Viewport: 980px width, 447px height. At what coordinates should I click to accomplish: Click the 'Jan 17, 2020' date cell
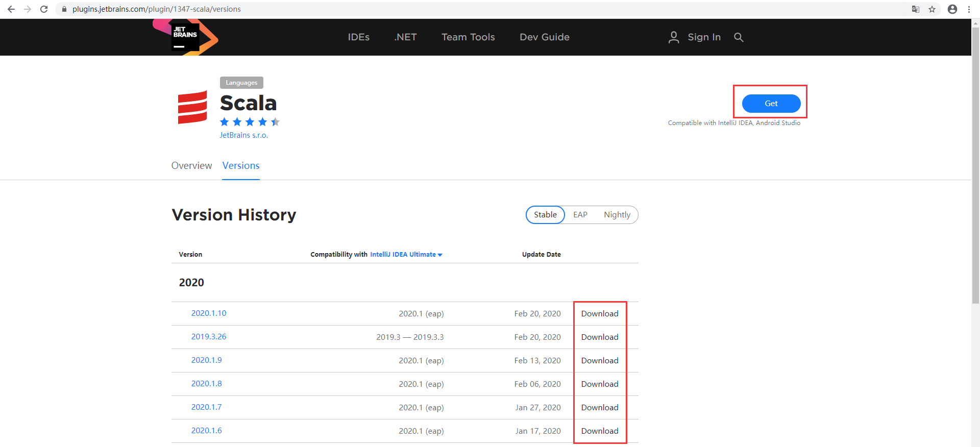[x=538, y=431]
